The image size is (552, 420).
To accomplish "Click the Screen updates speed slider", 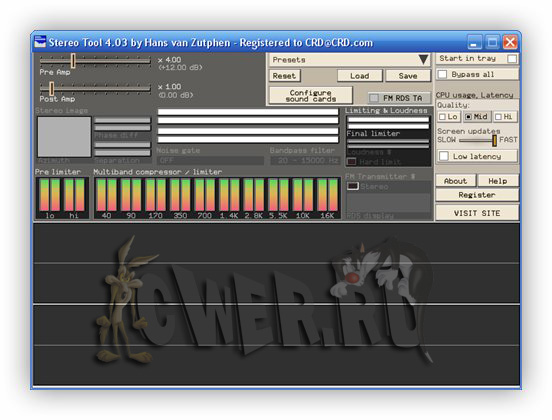I will point(477,140).
